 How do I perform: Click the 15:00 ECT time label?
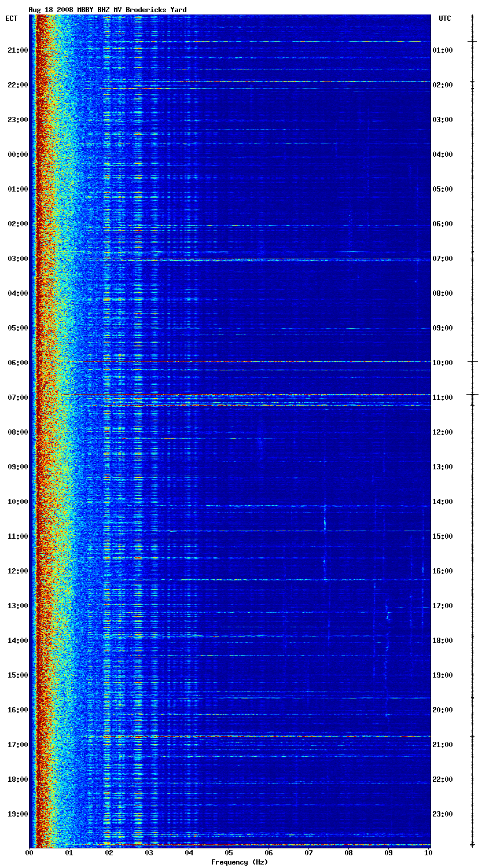18,675
